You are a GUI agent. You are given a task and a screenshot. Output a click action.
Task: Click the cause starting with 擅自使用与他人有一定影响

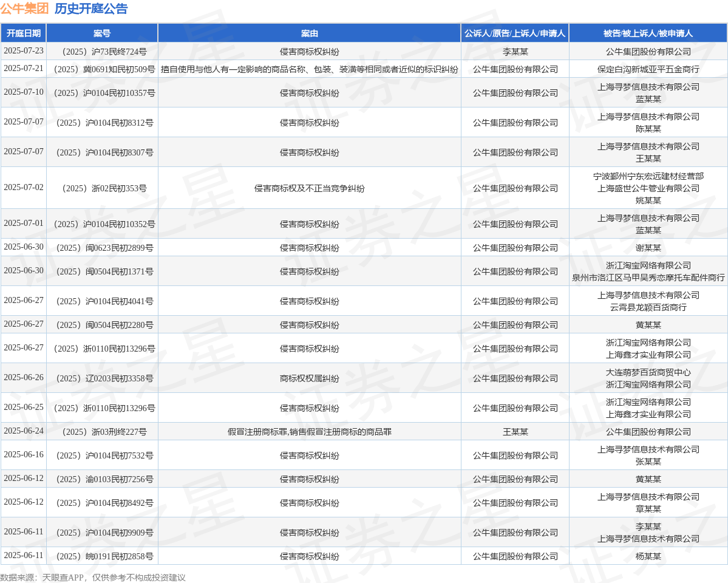pyautogui.click(x=309, y=69)
